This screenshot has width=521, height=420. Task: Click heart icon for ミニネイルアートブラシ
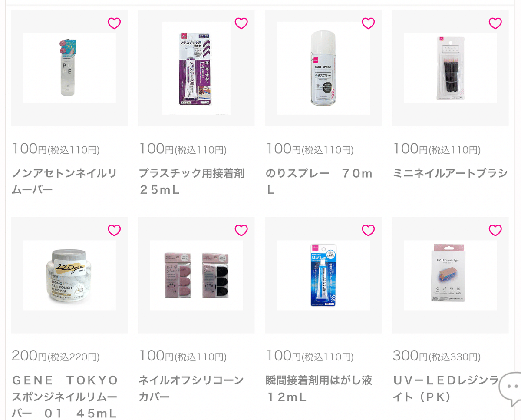click(x=495, y=23)
